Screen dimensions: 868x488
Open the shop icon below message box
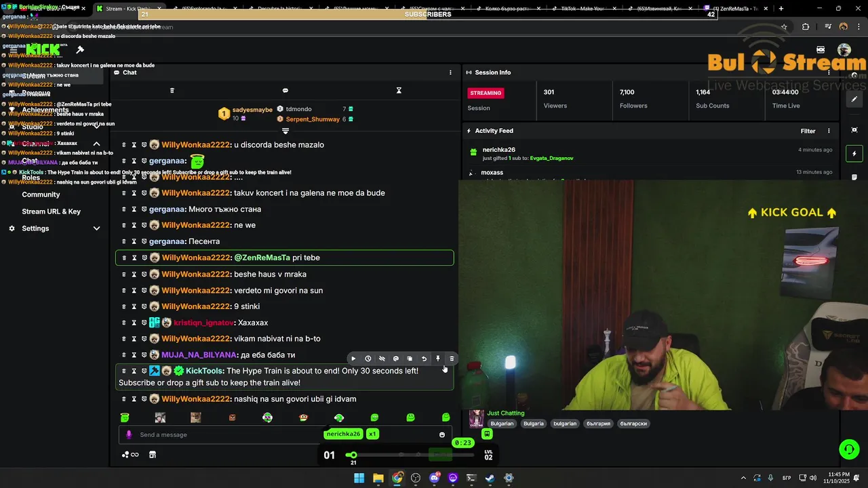click(x=153, y=455)
